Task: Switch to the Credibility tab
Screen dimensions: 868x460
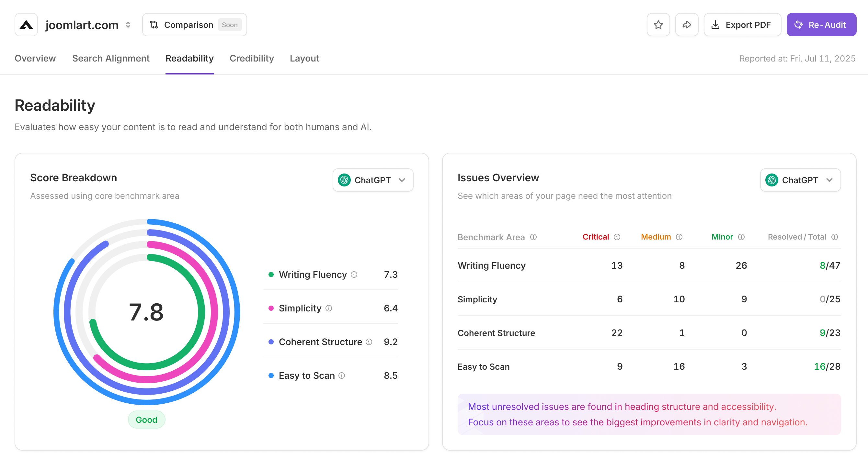Action: (x=251, y=59)
